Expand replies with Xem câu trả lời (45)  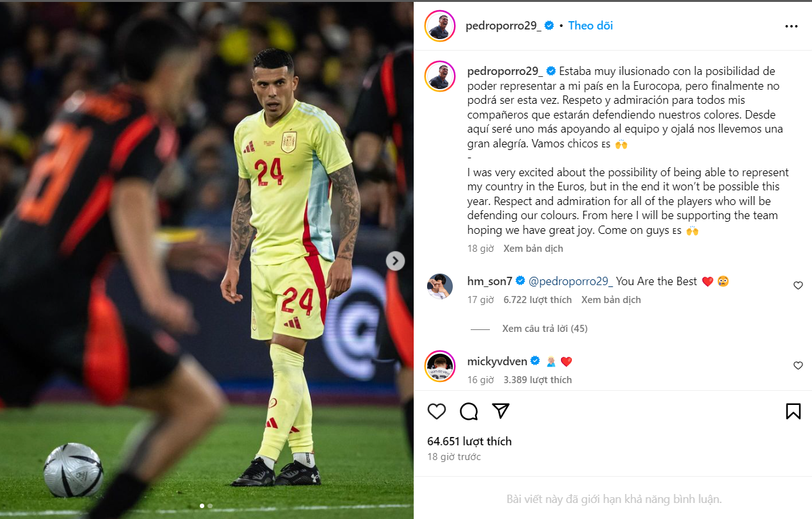tap(545, 329)
